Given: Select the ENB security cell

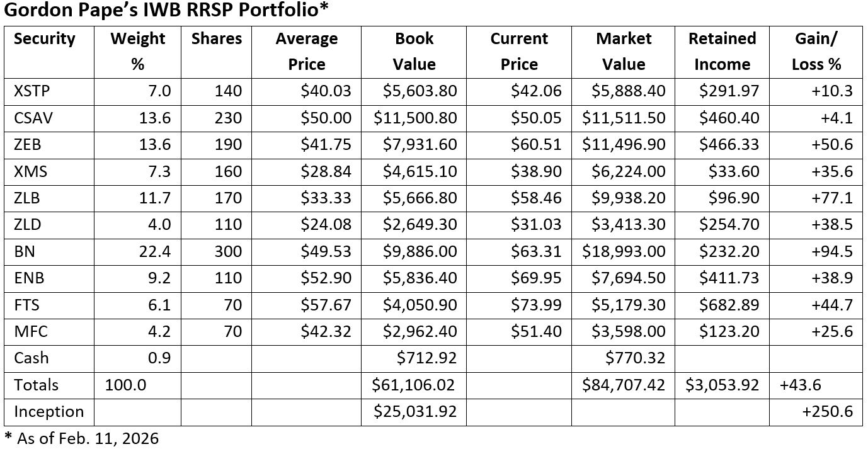Looking at the screenshot, I should 29,278.
